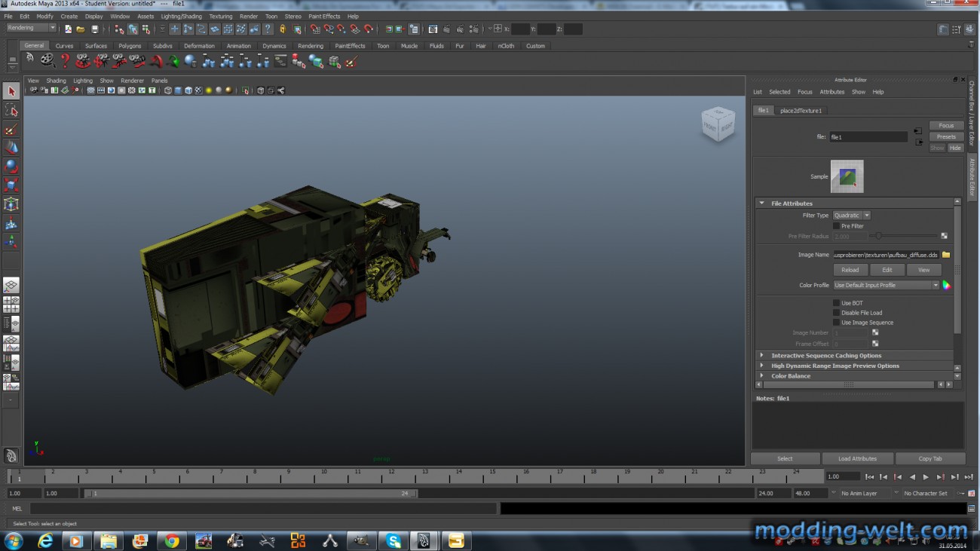Click the Windows Start button
Image resolution: width=980 pixels, height=551 pixels.
click(x=14, y=540)
